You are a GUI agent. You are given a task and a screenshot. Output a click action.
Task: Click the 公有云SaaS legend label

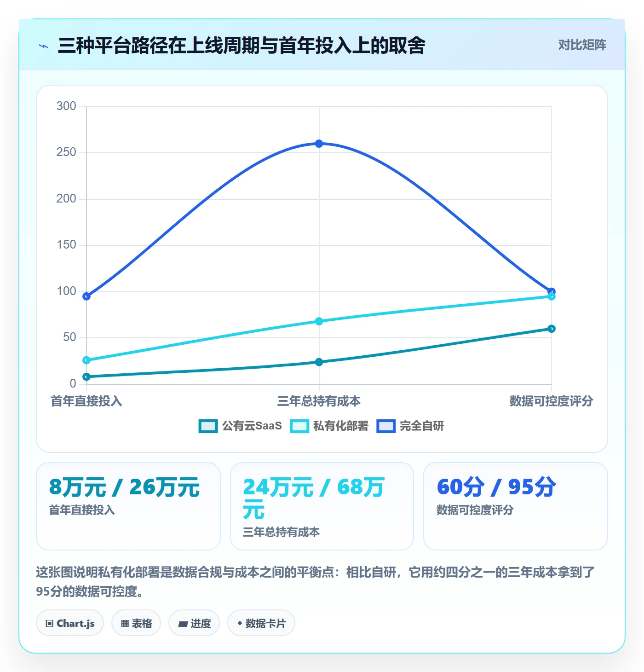252,426
